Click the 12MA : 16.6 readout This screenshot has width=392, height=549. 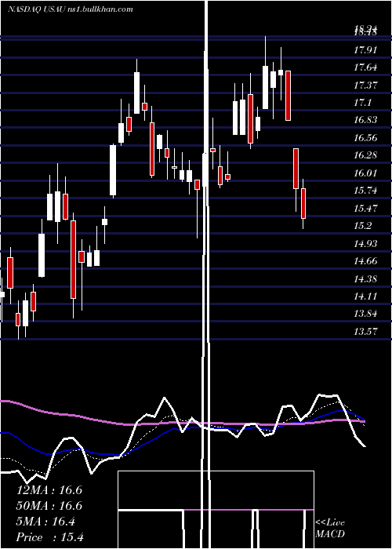pos(49,490)
